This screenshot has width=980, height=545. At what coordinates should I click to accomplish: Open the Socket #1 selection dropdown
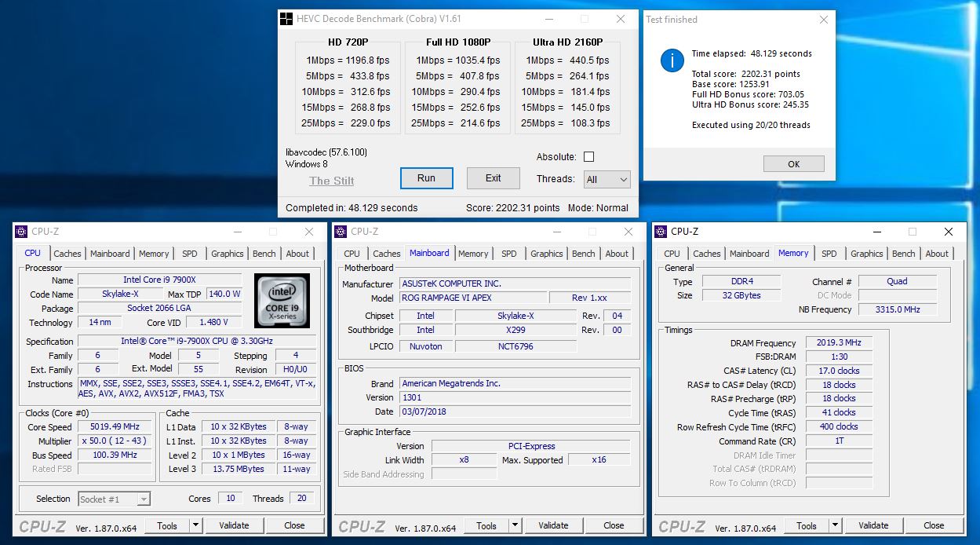114,499
